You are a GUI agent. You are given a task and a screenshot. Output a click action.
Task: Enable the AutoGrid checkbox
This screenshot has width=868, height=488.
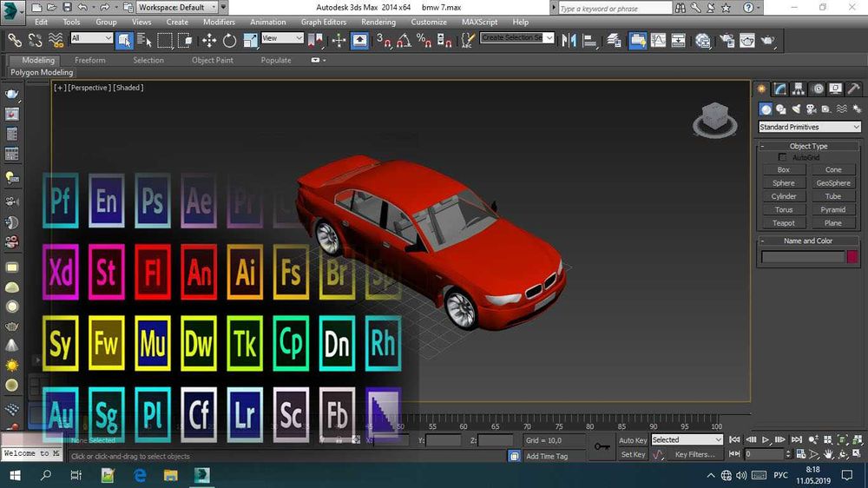click(x=782, y=157)
